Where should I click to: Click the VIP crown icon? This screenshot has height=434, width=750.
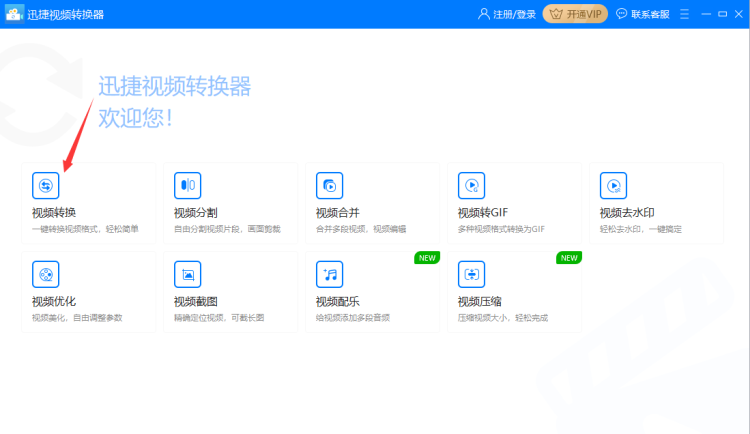click(556, 14)
